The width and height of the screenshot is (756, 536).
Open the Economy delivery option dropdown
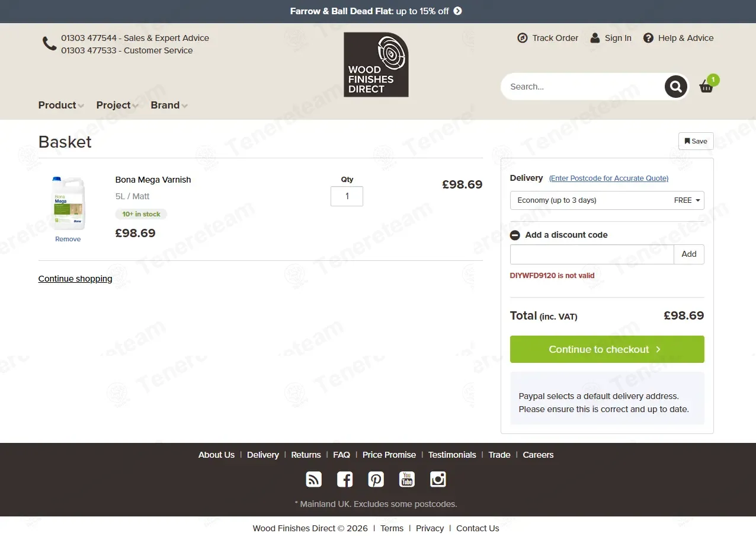pos(607,200)
